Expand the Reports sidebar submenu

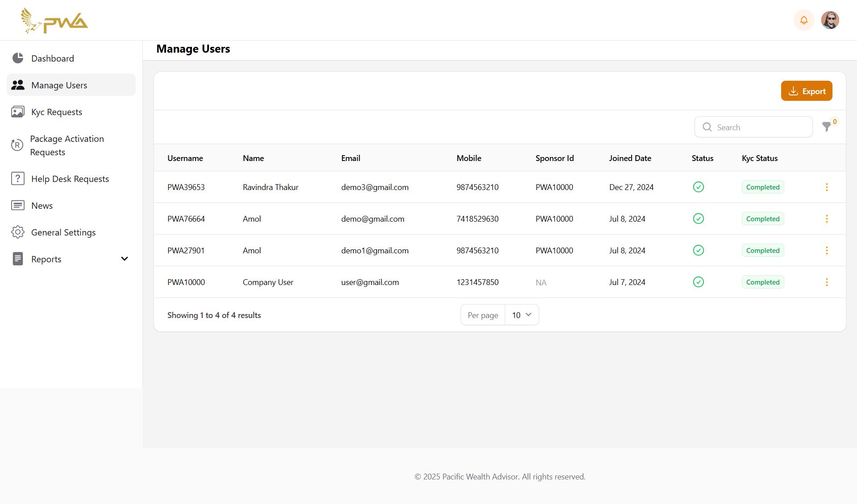pyautogui.click(x=124, y=259)
